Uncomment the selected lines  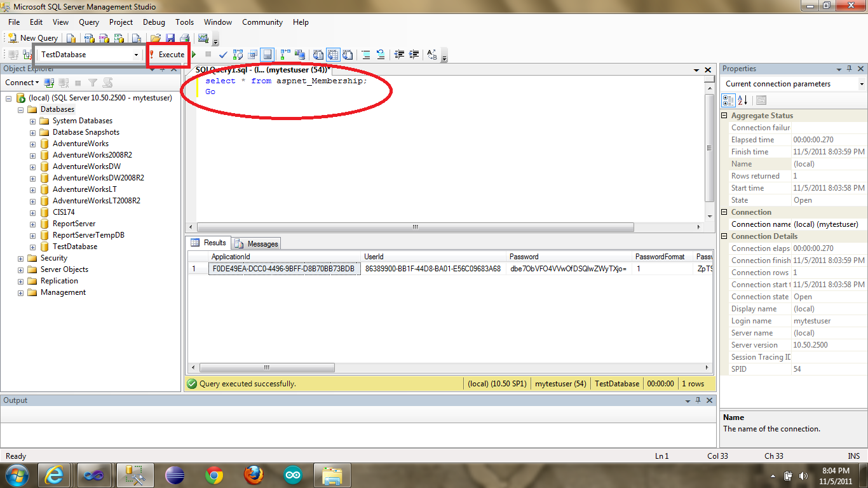click(381, 55)
